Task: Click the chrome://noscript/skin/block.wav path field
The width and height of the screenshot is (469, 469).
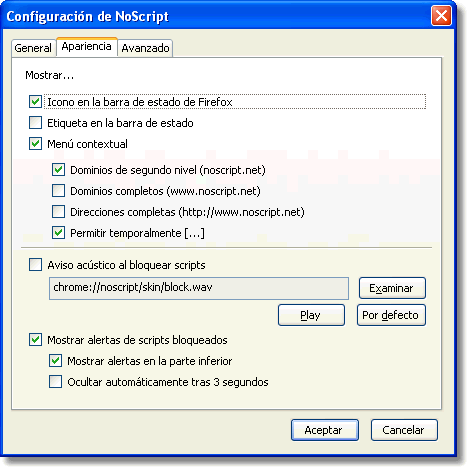Action: point(199,288)
